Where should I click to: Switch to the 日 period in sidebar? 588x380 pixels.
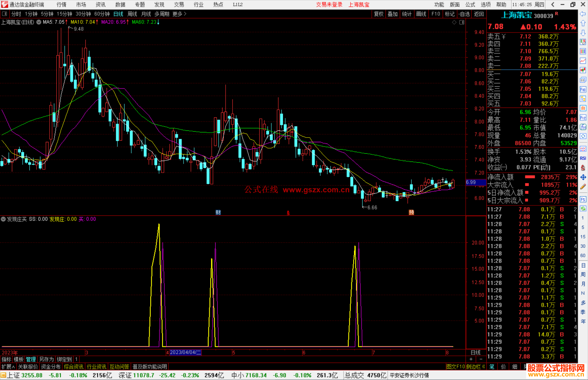[x=583, y=265]
